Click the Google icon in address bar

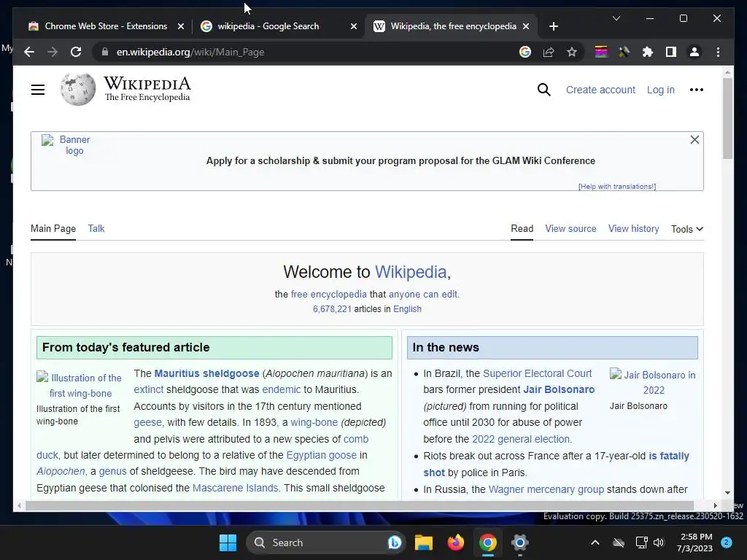525,52
